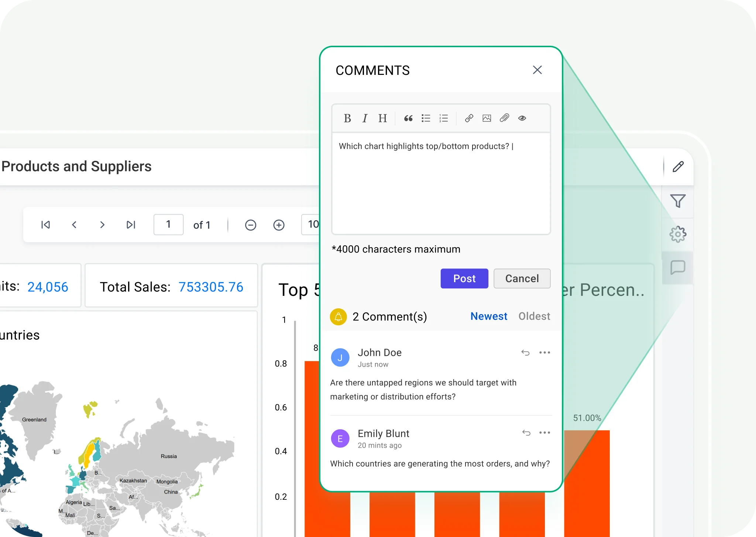This screenshot has width=756, height=537.
Task: Reply to John Doe's comment
Action: (525, 353)
